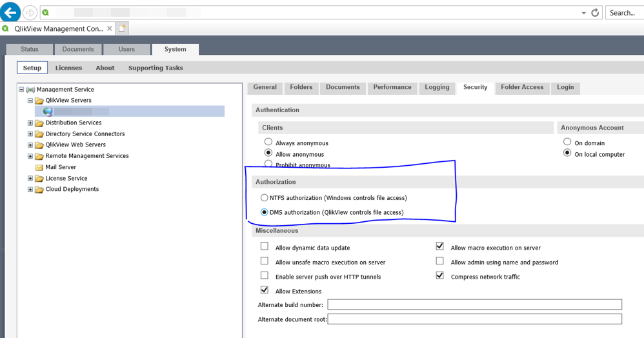Open a new browser tab
644x338 pixels.
122,28
